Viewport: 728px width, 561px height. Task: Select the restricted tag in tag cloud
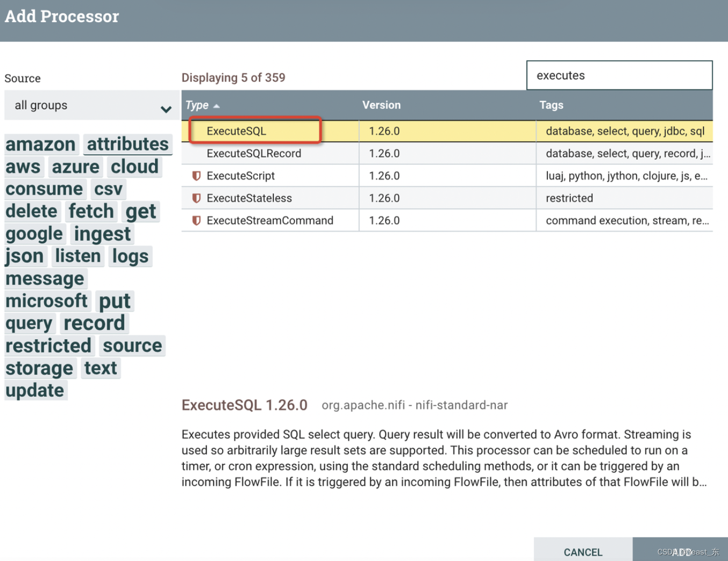point(48,346)
